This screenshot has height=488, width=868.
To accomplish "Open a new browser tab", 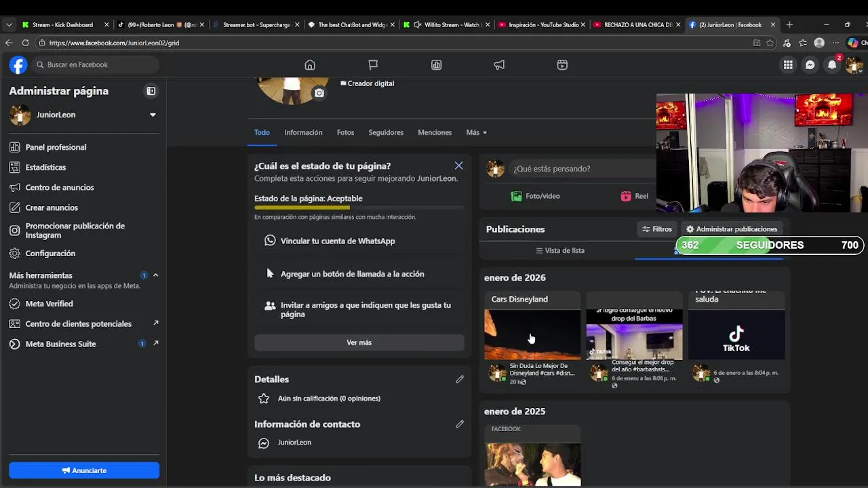I will [x=789, y=24].
